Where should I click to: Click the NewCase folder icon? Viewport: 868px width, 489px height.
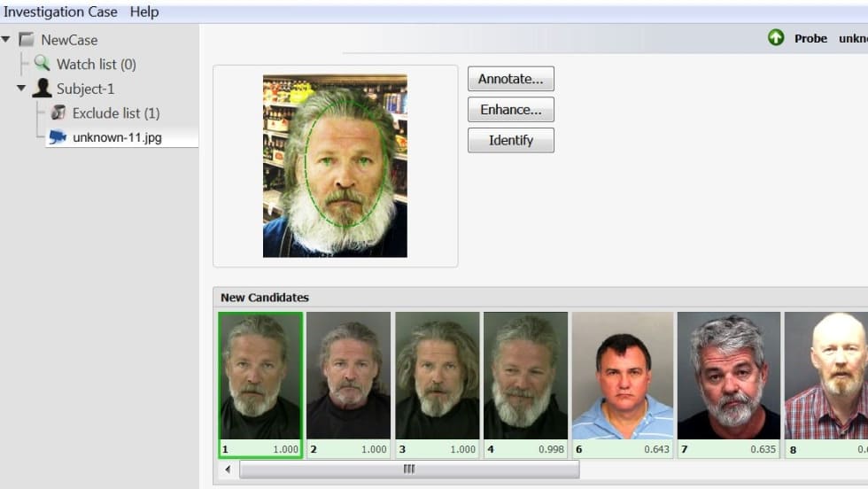(x=27, y=40)
